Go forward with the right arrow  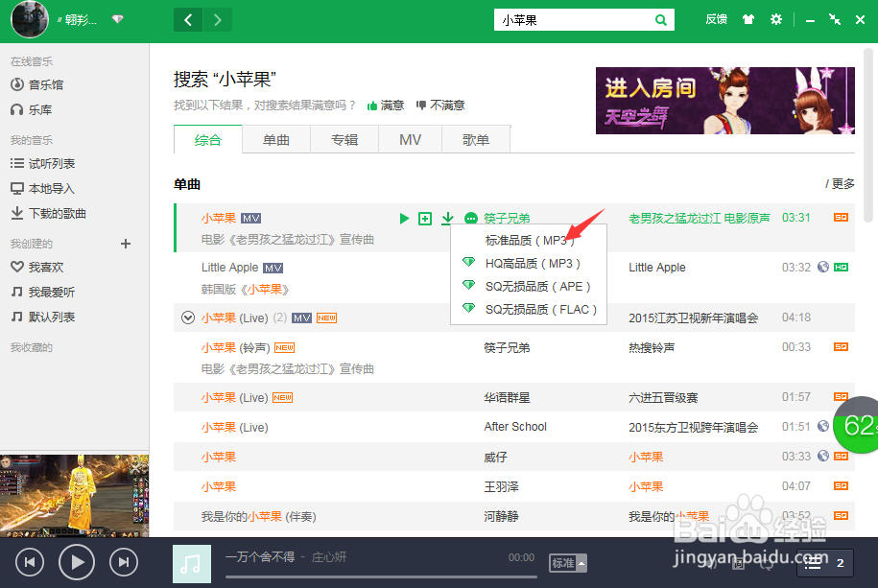point(217,21)
